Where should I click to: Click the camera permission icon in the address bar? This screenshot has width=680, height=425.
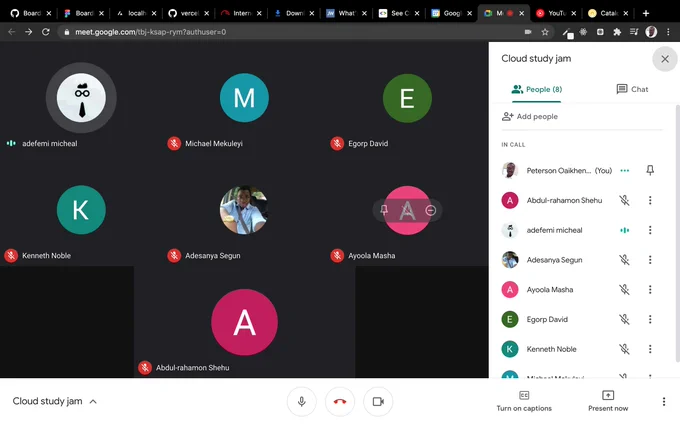[x=528, y=32]
